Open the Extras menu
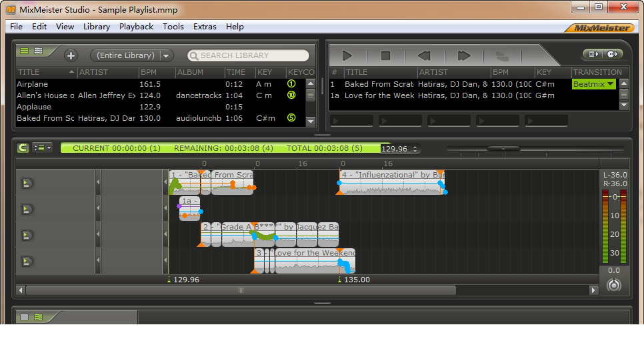644x337 pixels. point(205,27)
